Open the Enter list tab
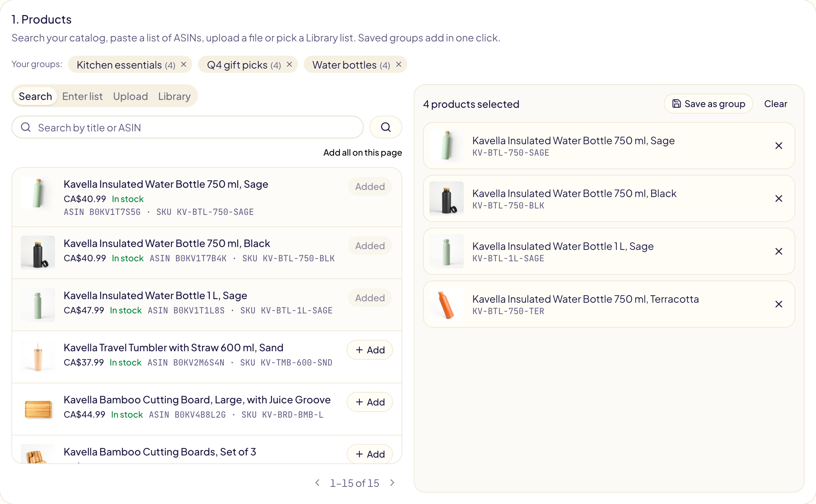This screenshot has height=504, width=816. 82,96
